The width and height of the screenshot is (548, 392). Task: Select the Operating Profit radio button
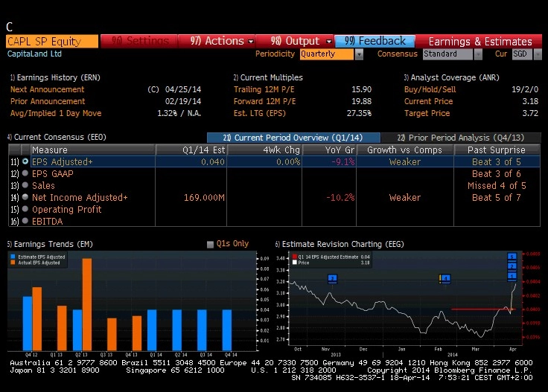(25, 209)
